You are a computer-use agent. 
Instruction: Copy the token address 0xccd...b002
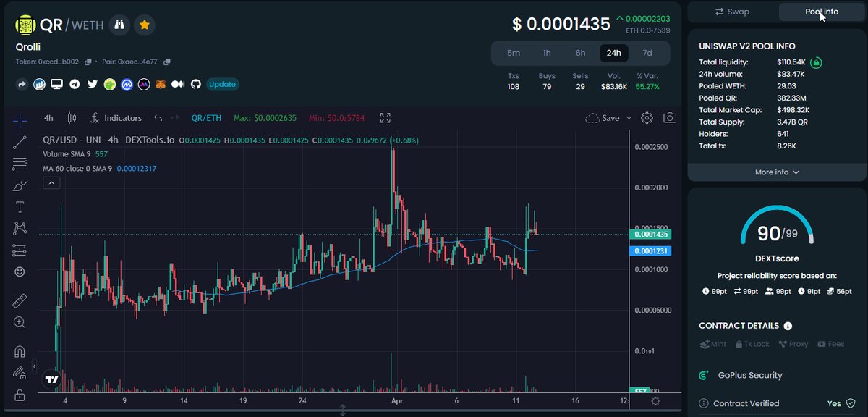pyautogui.click(x=88, y=62)
